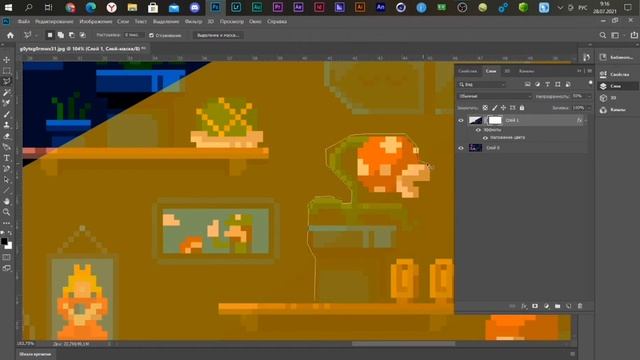Open Свойства panel from side dock

point(615,74)
